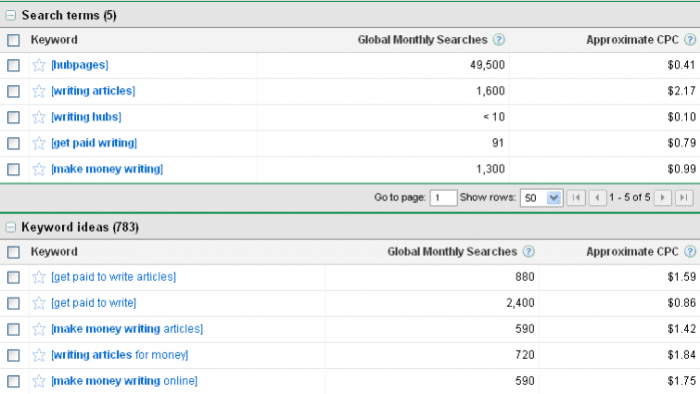This screenshot has height=394, width=700.
Task: Open the [writing articles for money] link
Action: click(x=120, y=355)
